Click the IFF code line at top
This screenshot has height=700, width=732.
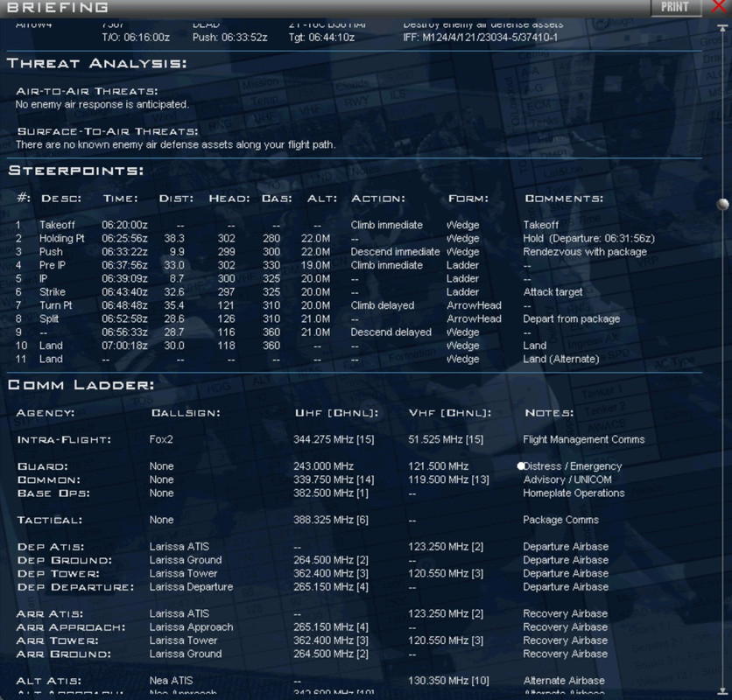point(481,38)
